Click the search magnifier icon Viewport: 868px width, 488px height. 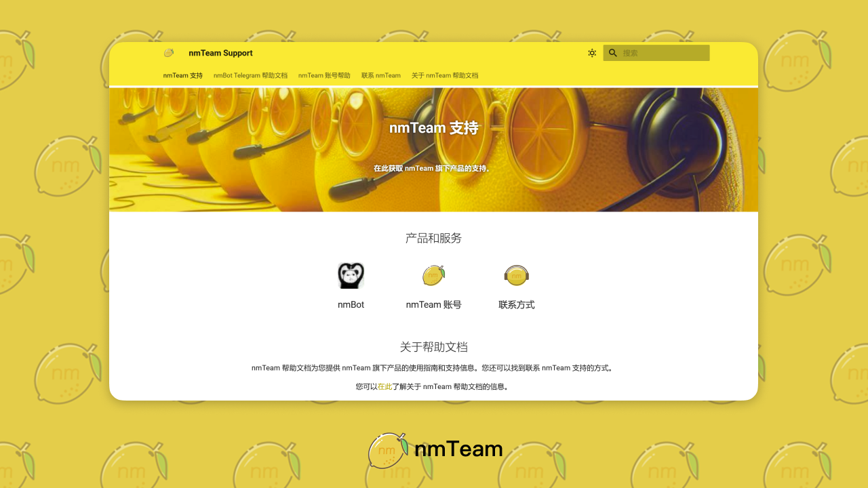[612, 52]
